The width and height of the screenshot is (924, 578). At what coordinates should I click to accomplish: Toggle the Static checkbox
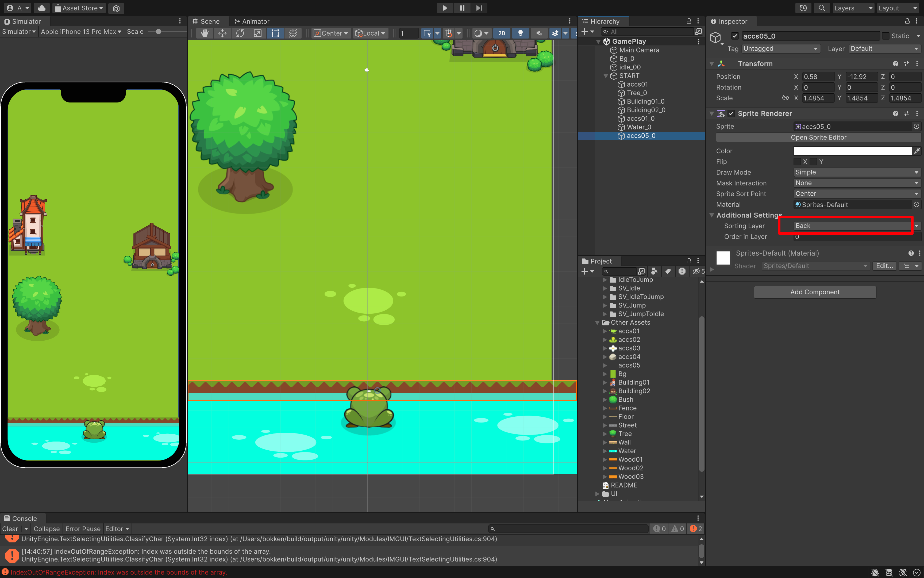coord(886,36)
